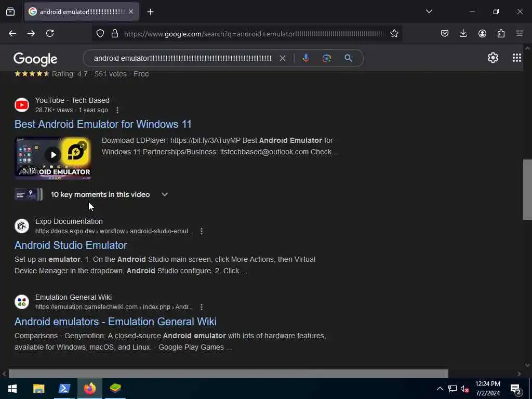
Task: Open File Explorer from taskbar
Action: pyautogui.click(x=38, y=389)
